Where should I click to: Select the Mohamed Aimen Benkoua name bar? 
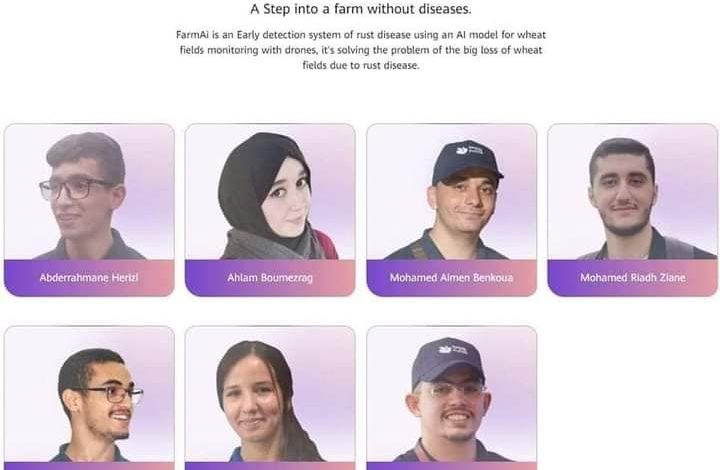(x=451, y=278)
